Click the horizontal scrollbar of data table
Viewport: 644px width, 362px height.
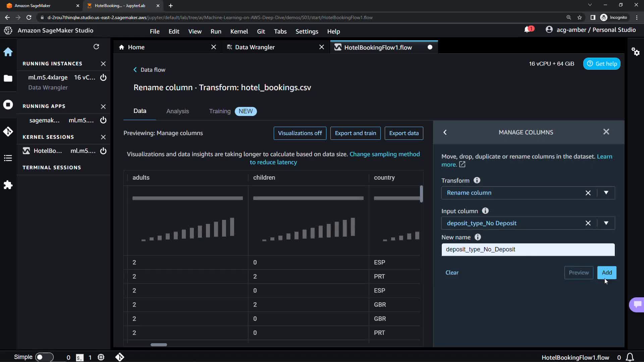point(159,345)
